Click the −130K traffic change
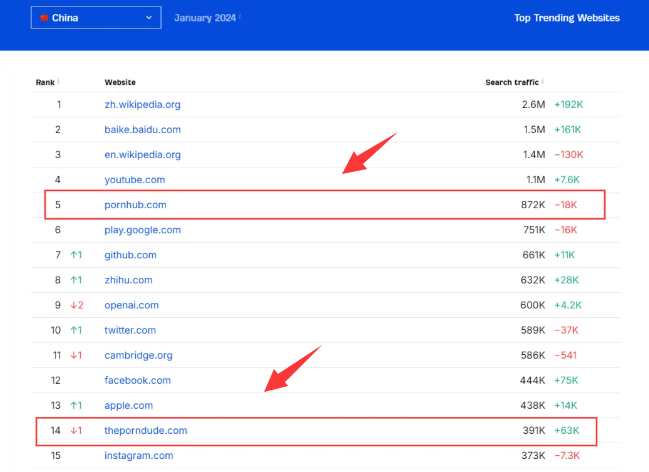This screenshot has width=649, height=472. 569,154
